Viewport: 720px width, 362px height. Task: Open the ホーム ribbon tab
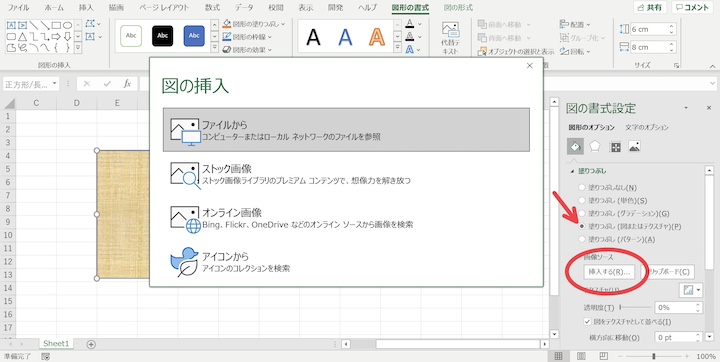pos(54,8)
